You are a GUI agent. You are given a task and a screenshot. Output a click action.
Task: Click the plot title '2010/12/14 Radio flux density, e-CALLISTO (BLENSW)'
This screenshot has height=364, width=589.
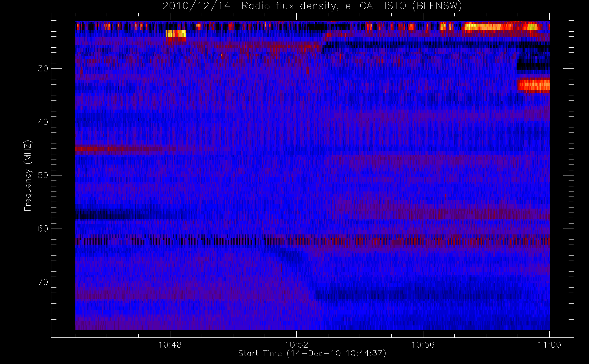312,6
